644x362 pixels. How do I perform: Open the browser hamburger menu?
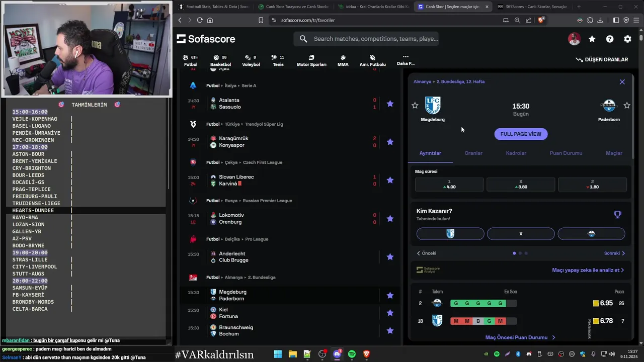click(x=636, y=20)
